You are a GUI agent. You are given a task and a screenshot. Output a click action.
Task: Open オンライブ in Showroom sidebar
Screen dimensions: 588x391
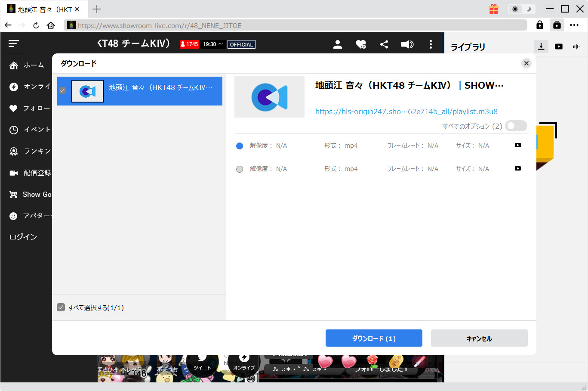tap(30, 87)
